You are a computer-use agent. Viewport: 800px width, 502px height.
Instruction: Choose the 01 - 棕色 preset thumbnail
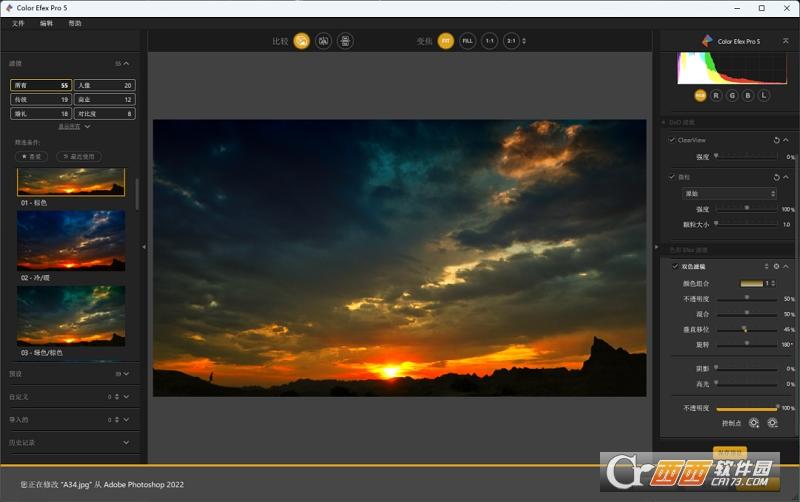pyautogui.click(x=71, y=182)
